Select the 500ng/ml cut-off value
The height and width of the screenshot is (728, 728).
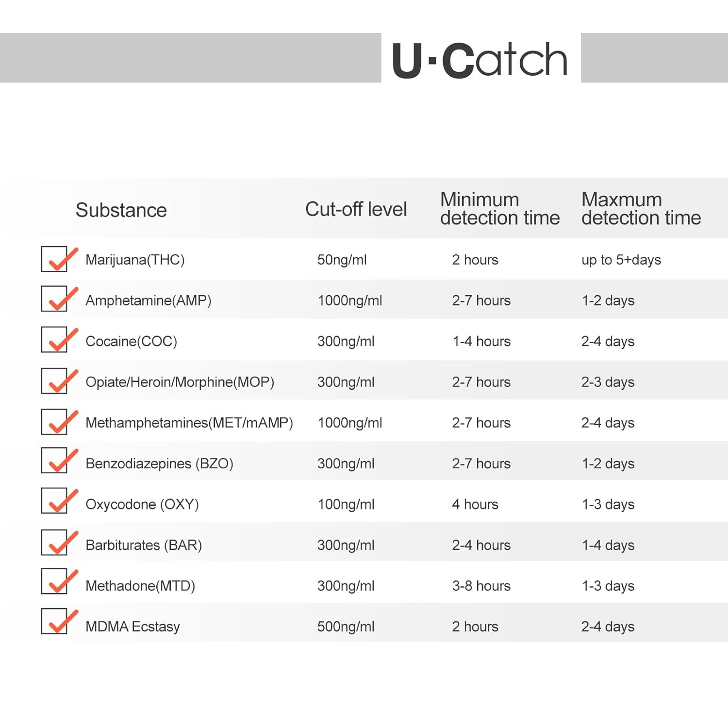pyautogui.click(x=346, y=627)
